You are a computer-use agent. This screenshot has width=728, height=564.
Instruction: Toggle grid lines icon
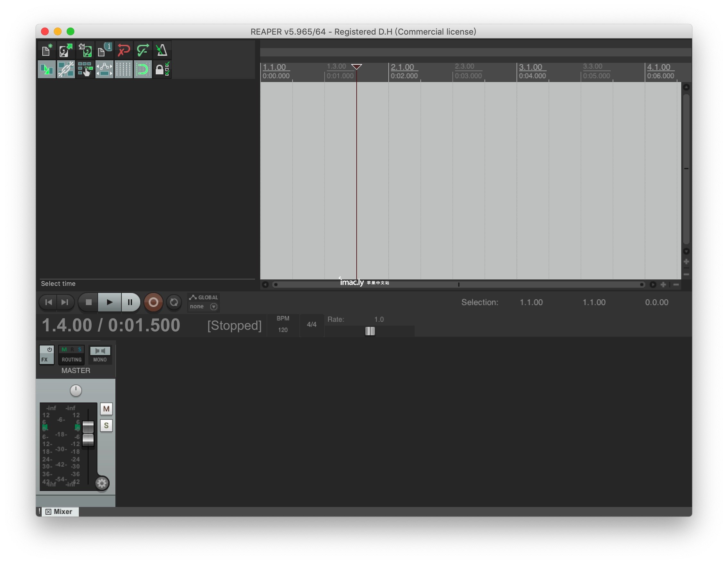(x=124, y=69)
